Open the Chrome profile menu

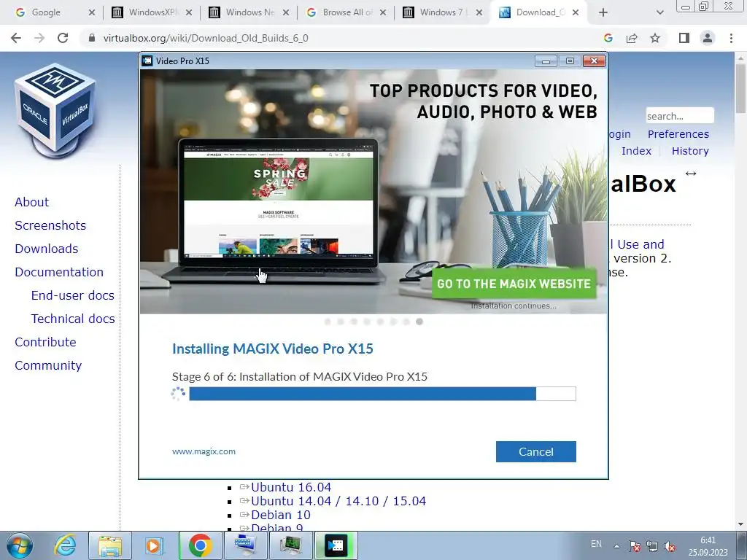click(x=708, y=38)
